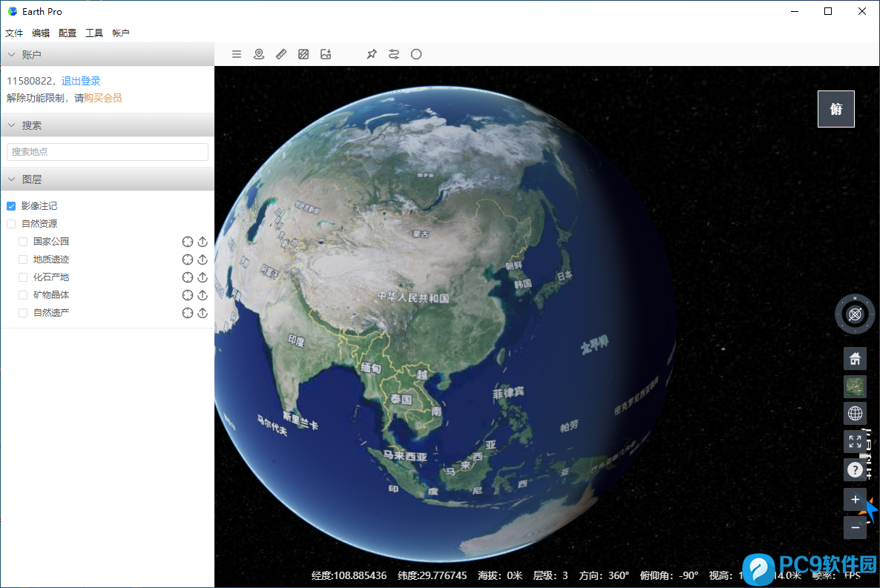
Task: Check the 矿物晶体 layer checkbox
Action: pos(23,295)
